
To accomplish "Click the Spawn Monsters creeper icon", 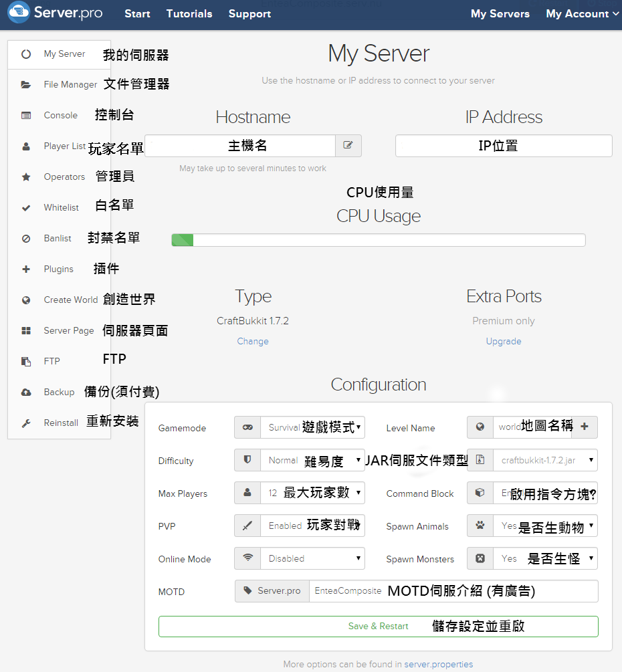I will pos(480,558).
